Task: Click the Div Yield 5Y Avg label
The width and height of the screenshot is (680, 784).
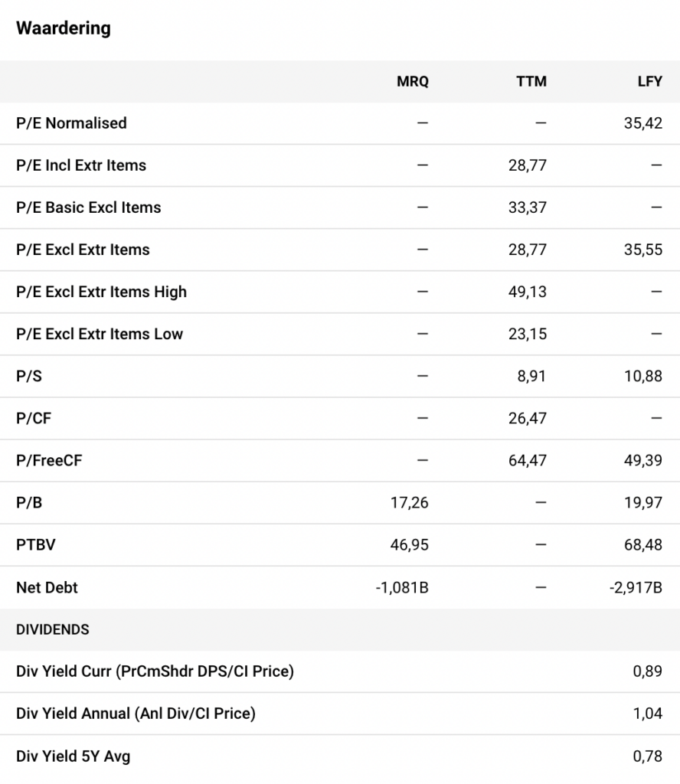Action: click(74, 756)
